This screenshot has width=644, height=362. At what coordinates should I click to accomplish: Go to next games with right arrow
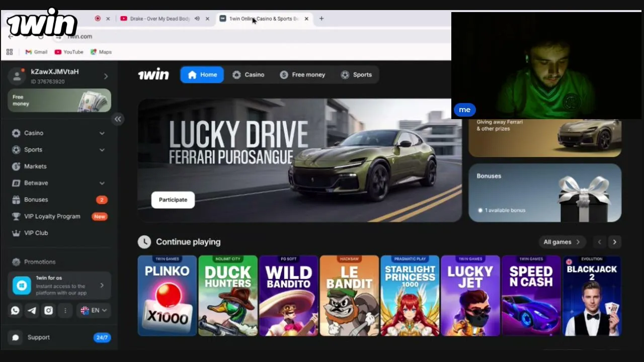click(614, 242)
